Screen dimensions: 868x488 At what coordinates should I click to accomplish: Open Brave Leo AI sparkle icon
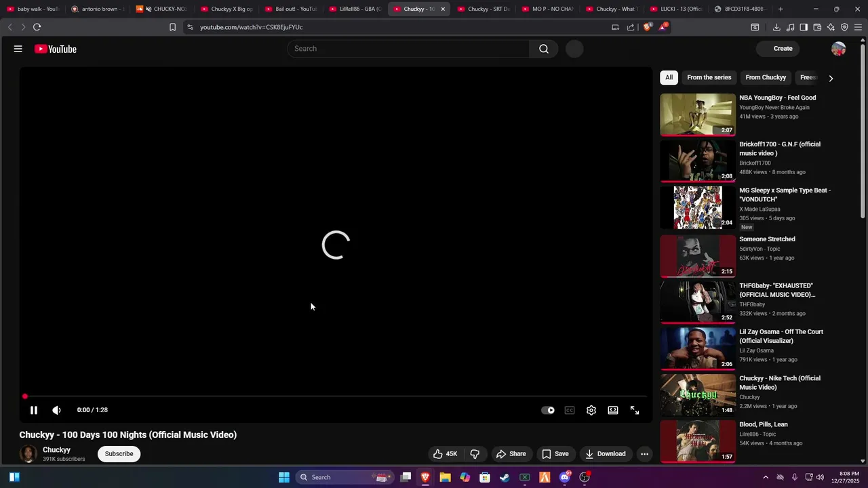click(x=831, y=27)
